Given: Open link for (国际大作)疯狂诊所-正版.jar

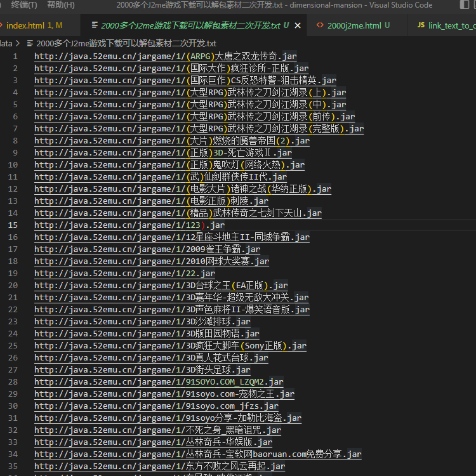Looking at the screenshot, I should click(x=171, y=69).
